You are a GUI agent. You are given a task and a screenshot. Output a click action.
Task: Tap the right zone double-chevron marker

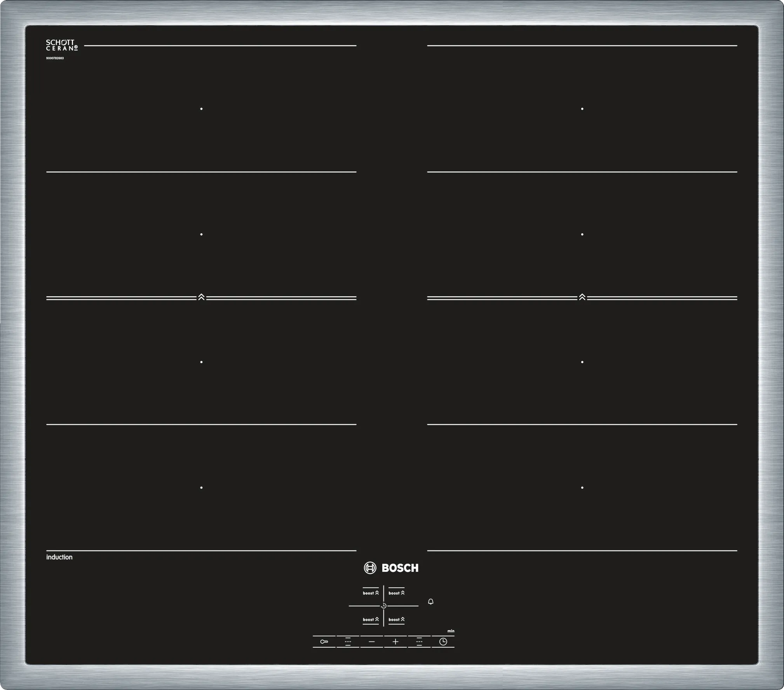tap(582, 297)
